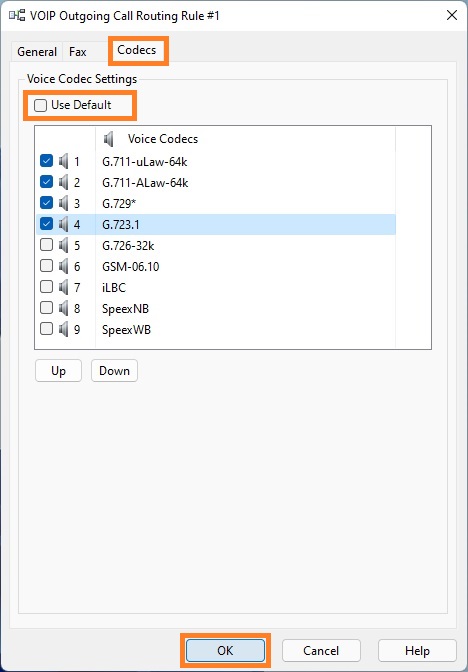
Task: Click routing rule icon in title bar
Action: [17, 16]
